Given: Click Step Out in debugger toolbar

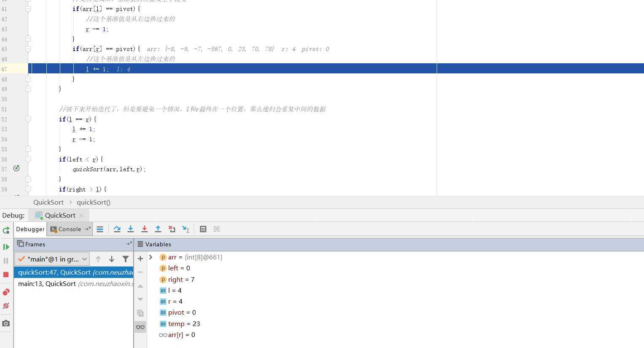Looking at the screenshot, I should (158, 229).
